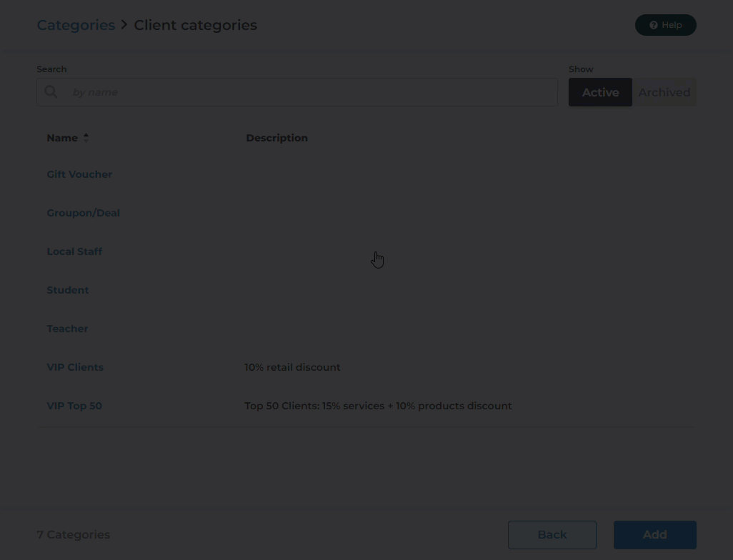733x560 pixels.
Task: Open the Student category
Action: pyautogui.click(x=68, y=290)
